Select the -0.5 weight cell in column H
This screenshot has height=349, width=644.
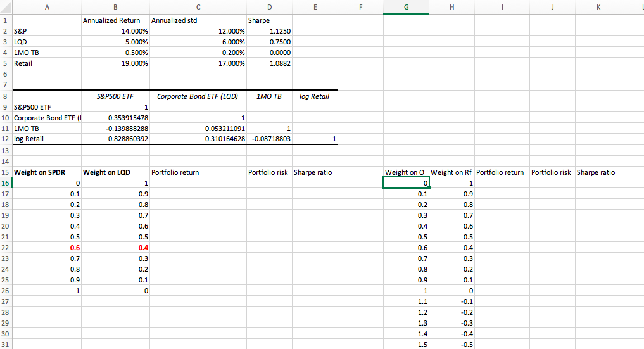click(451, 345)
